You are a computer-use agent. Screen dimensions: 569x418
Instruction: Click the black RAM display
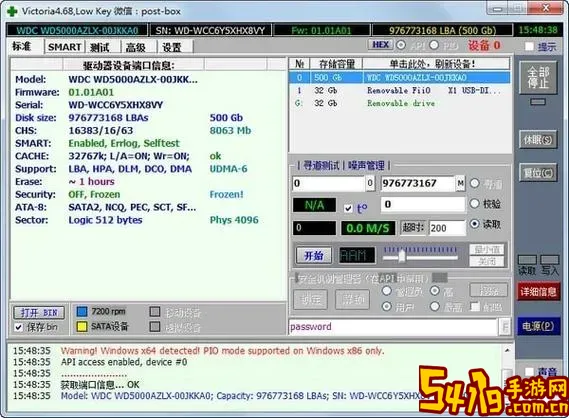pyautogui.click(x=357, y=256)
